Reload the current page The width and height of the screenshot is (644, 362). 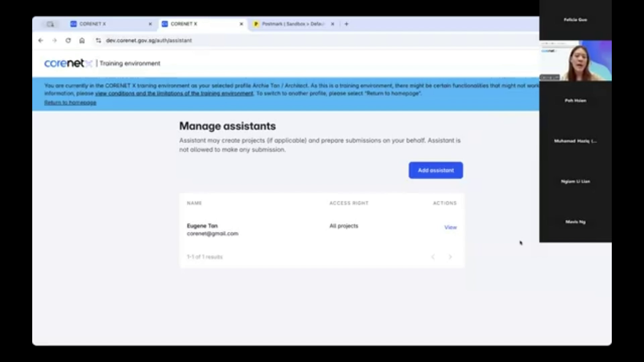click(x=68, y=40)
